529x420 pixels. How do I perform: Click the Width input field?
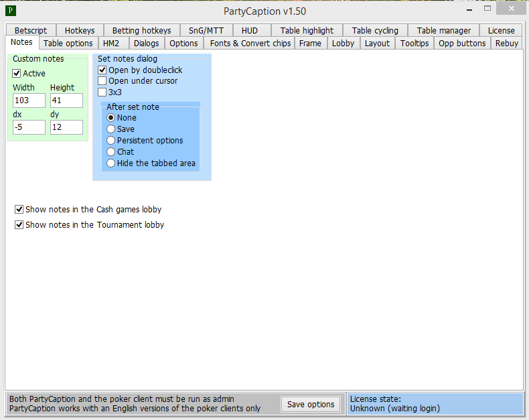click(x=29, y=100)
